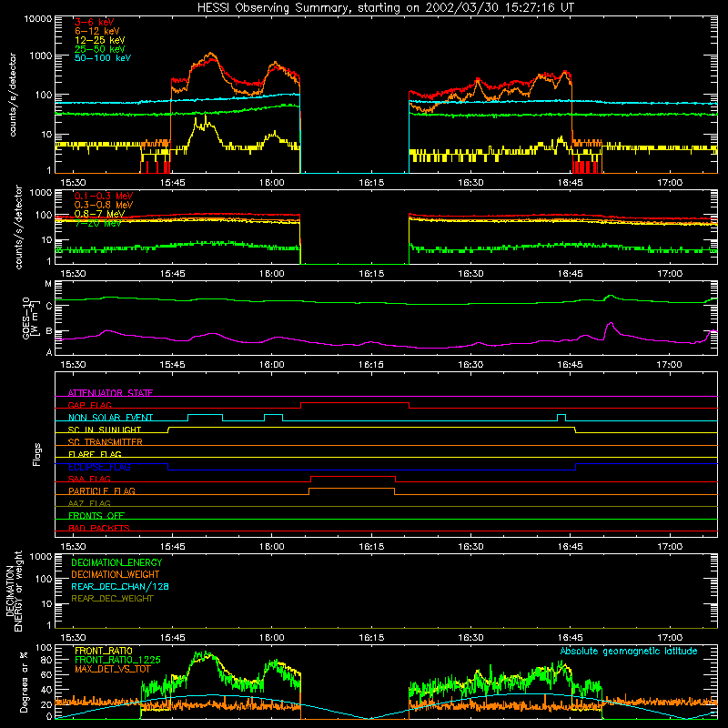The height and width of the screenshot is (728, 728).
Task: Select the 12-25 keV legend label
Action: coord(99,40)
